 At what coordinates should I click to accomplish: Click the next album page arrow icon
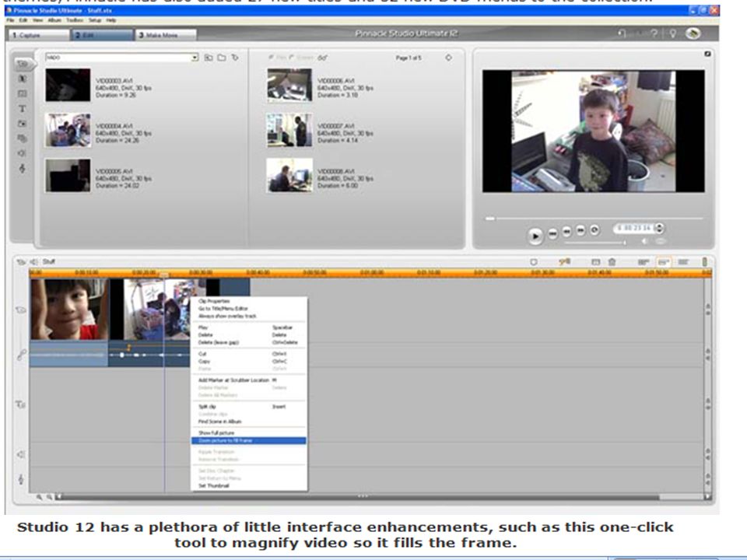(448, 58)
